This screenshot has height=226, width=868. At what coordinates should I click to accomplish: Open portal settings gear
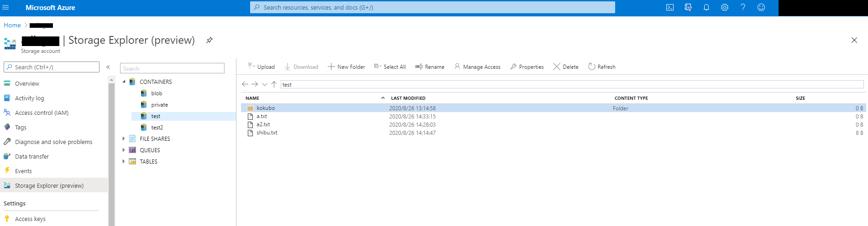point(725,7)
